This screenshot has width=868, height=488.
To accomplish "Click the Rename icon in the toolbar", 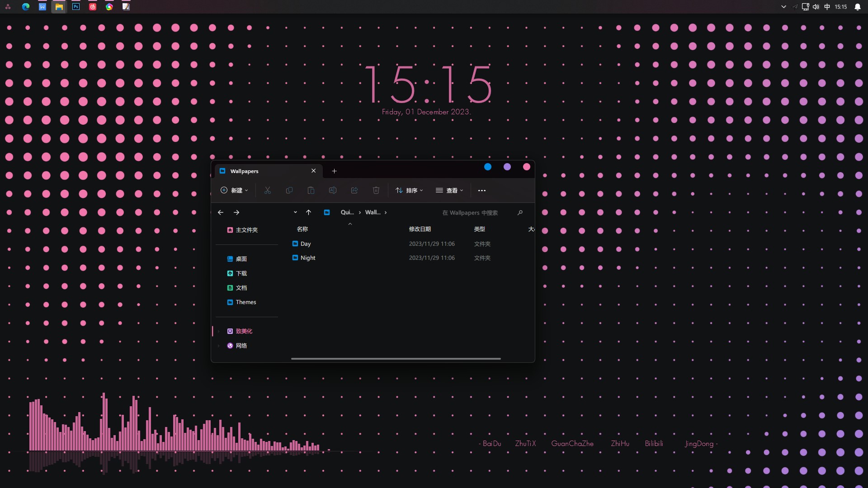I will click(332, 190).
